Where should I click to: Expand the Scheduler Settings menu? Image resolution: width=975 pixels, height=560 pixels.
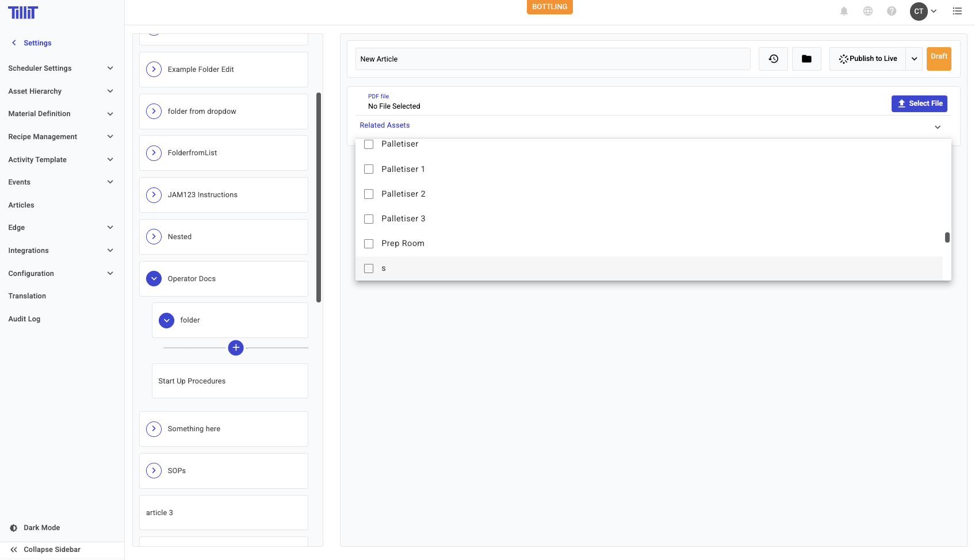pyautogui.click(x=60, y=68)
